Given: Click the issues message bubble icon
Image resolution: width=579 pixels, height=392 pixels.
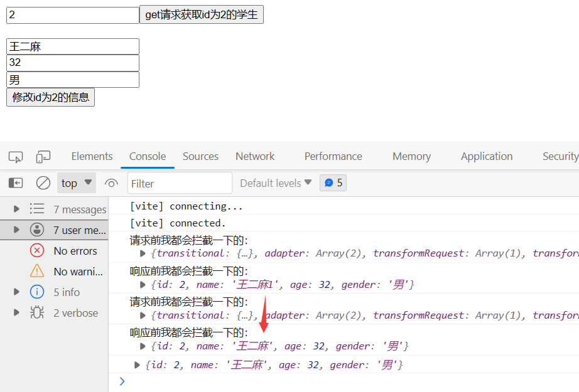Looking at the screenshot, I should point(328,183).
